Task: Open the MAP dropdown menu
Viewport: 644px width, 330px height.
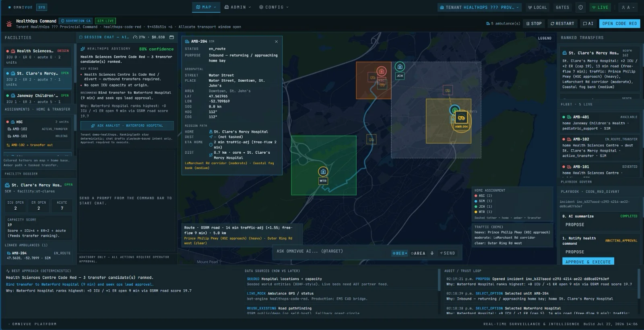Action: click(x=206, y=7)
